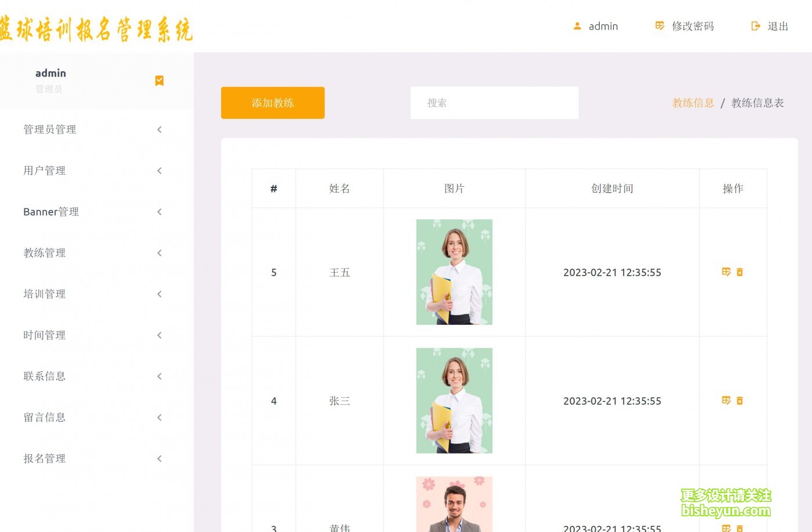The height and width of the screenshot is (532, 812).
Task: Click the 退出 logout icon
Action: [756, 26]
